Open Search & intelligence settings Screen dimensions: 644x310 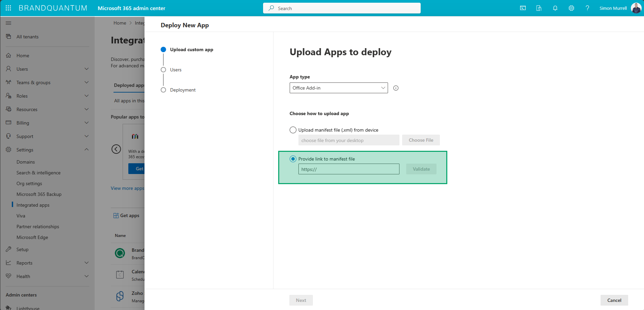[x=38, y=173]
